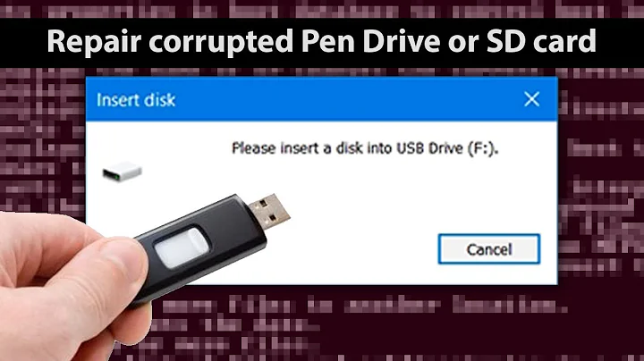Click the gray USB drive icon in the dialog
The height and width of the screenshot is (361, 644).
click(x=122, y=172)
